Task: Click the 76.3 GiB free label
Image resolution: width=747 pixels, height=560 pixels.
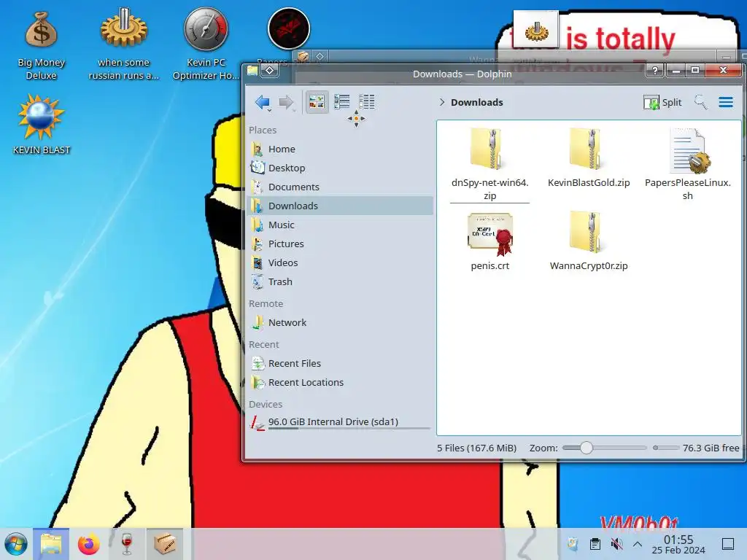Action: 711,448
